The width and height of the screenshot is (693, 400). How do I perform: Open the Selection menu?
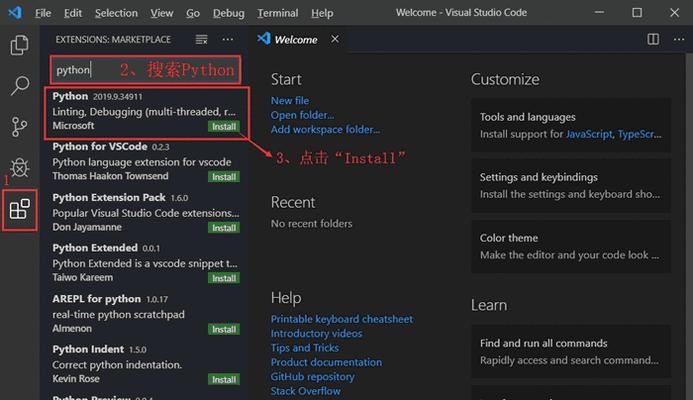click(x=116, y=13)
